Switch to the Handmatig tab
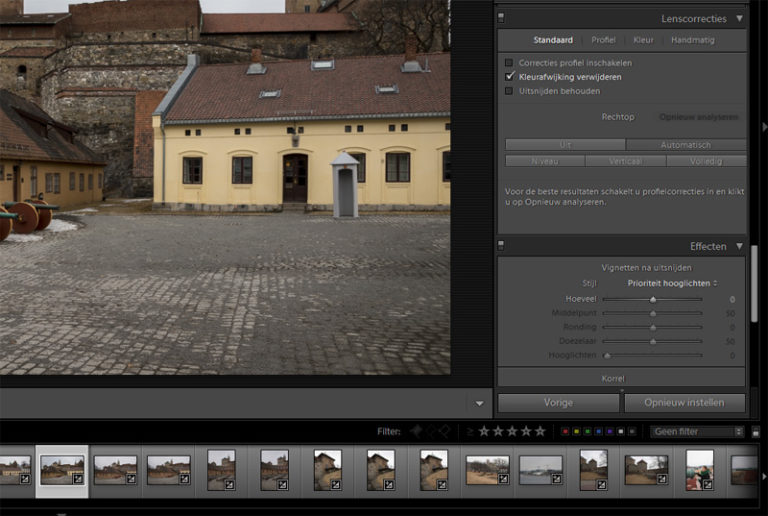 693,40
